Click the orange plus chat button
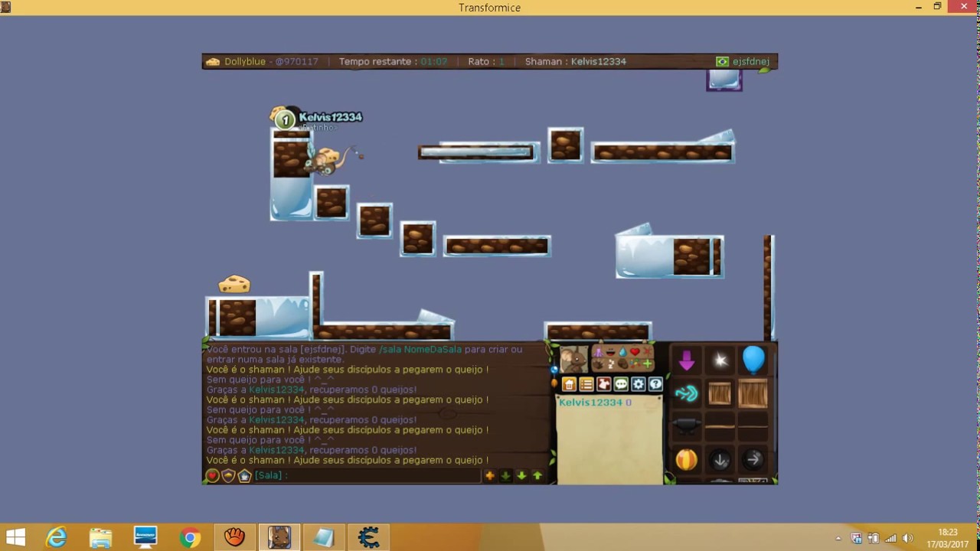The width and height of the screenshot is (980, 551). [x=490, y=475]
